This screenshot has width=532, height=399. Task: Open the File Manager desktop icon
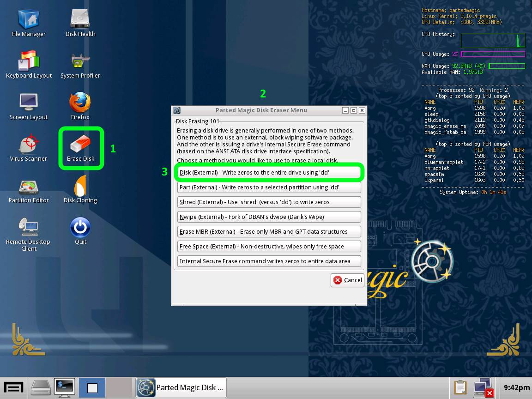click(x=29, y=23)
